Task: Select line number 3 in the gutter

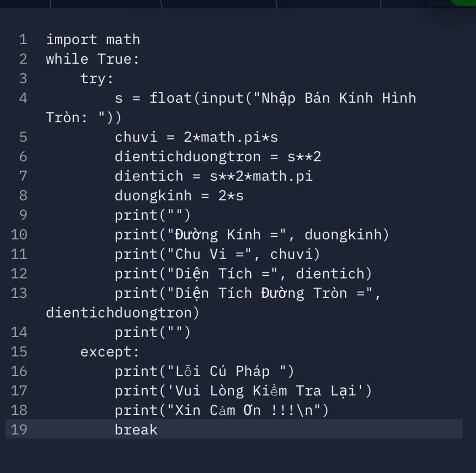Action: tap(23, 79)
